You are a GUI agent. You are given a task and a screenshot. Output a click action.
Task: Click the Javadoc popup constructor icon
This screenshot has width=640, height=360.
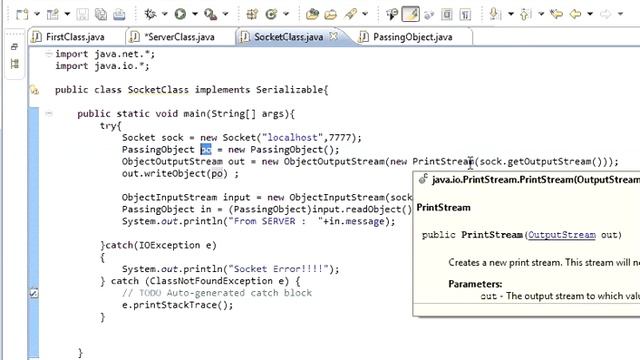click(x=423, y=179)
